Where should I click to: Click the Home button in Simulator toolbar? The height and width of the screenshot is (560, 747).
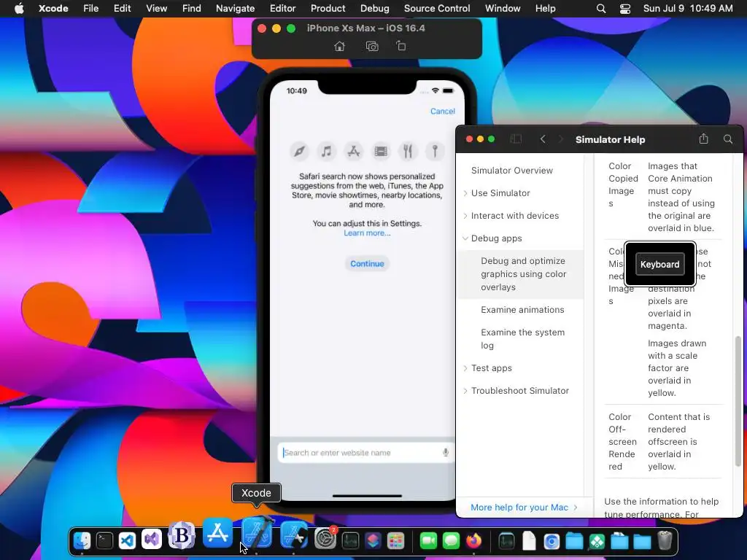point(339,46)
